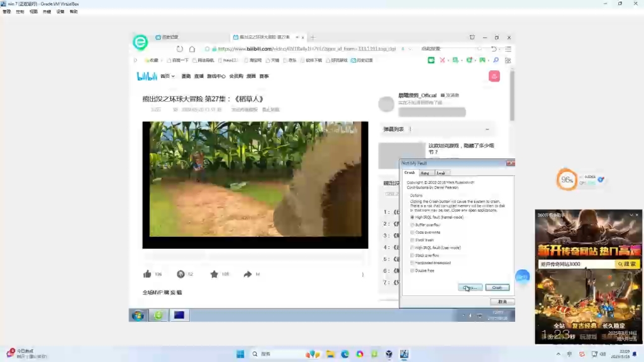The image size is (644, 362).
Task: Click the browser page vertical scrollbar
Action: point(512,96)
